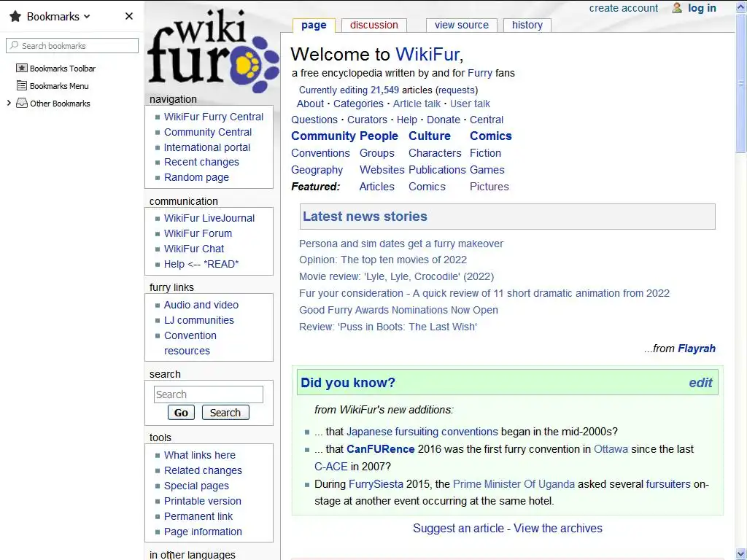Open the Websites link

tap(382, 169)
